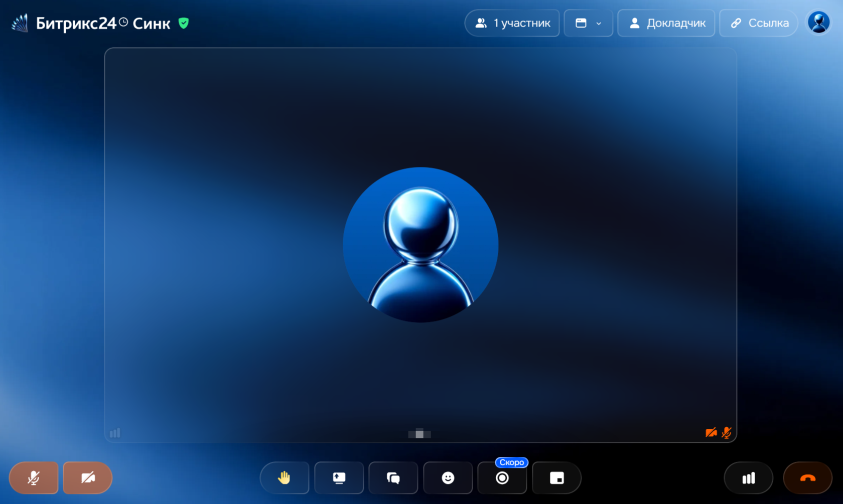Open connection quality statistics button
The image size is (843, 504).
[749, 478]
